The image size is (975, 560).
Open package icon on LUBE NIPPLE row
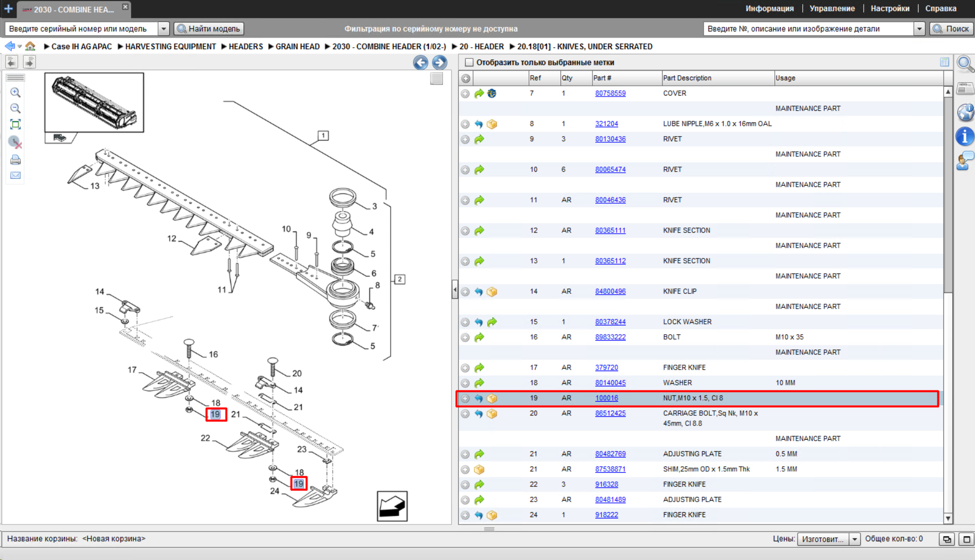pyautogui.click(x=492, y=124)
